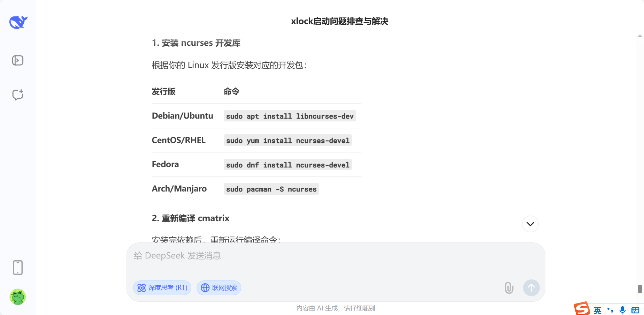
Task: Open the frog avatar profile menu
Action: (18, 297)
